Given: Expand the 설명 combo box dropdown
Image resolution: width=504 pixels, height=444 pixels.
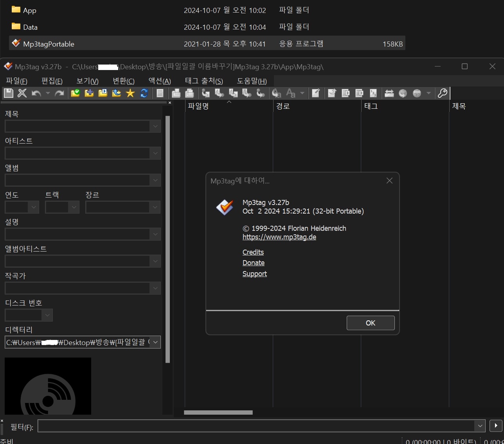Looking at the screenshot, I should (155, 234).
